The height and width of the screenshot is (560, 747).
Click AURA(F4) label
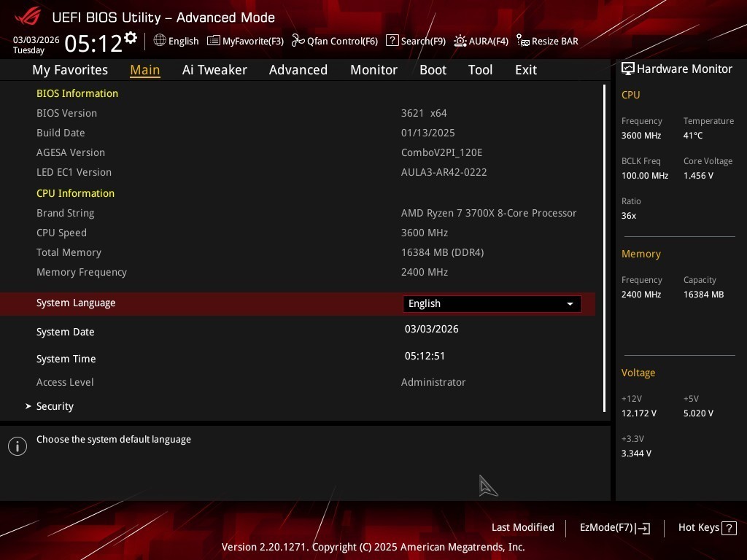pyautogui.click(x=488, y=41)
